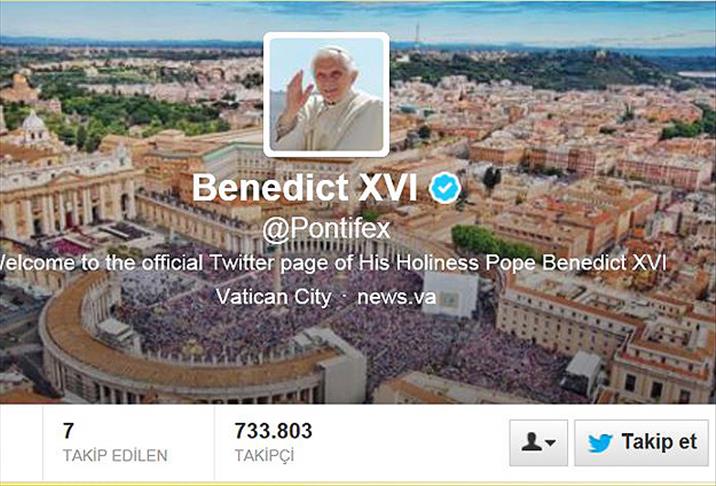Open the news.va website link
Viewport: 716px width, 486px height.
[x=396, y=297]
